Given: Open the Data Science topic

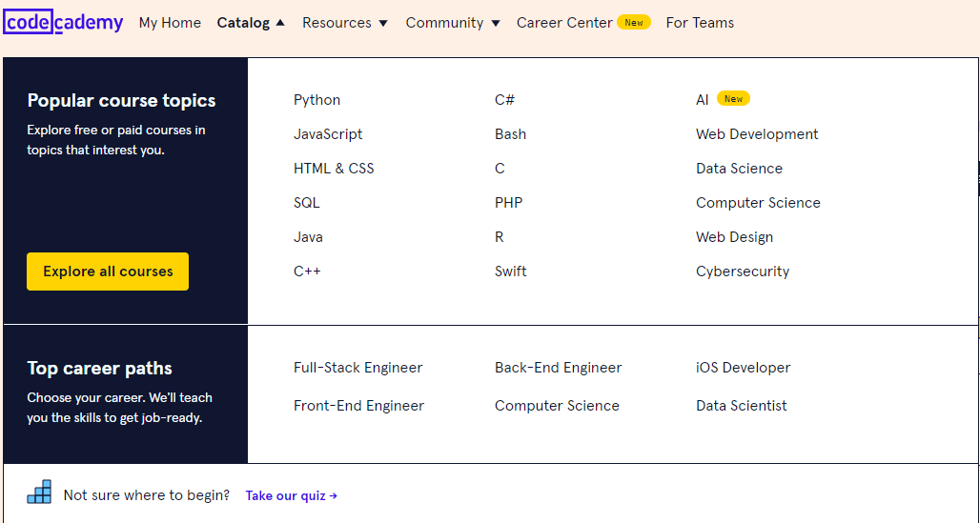Looking at the screenshot, I should (740, 169).
